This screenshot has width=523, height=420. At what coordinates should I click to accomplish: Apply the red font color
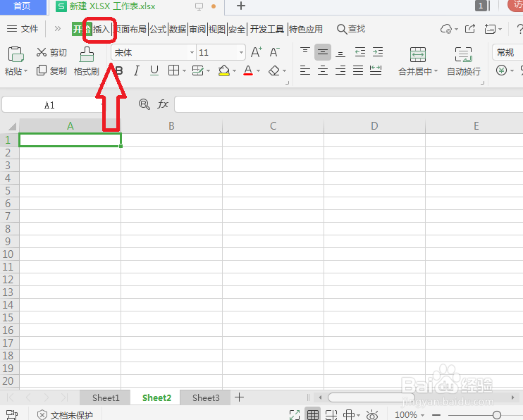point(248,70)
